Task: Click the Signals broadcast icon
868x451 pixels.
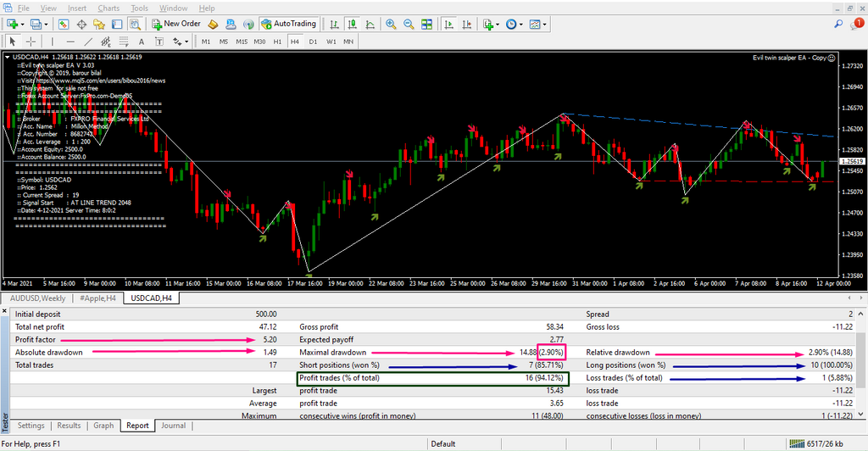Action: pyautogui.click(x=248, y=24)
